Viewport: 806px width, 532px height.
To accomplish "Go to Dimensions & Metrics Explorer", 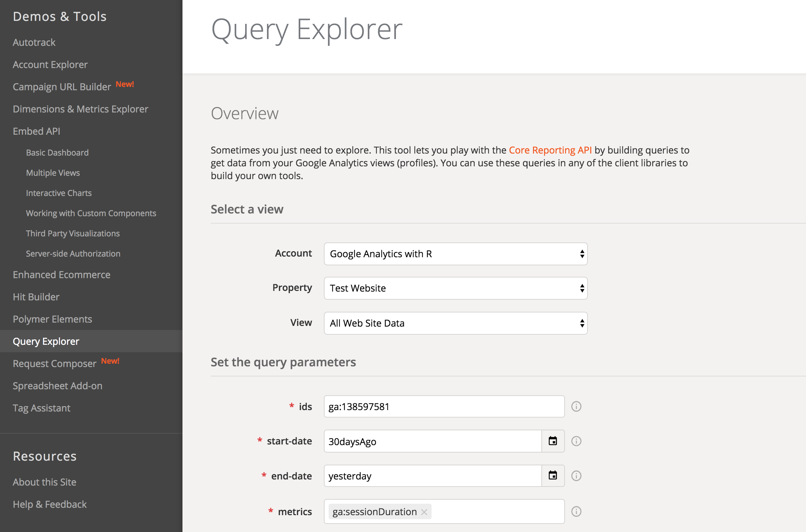I will point(80,109).
